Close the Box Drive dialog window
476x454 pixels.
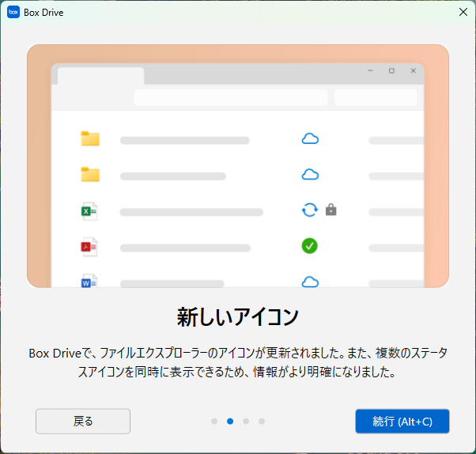click(463, 12)
